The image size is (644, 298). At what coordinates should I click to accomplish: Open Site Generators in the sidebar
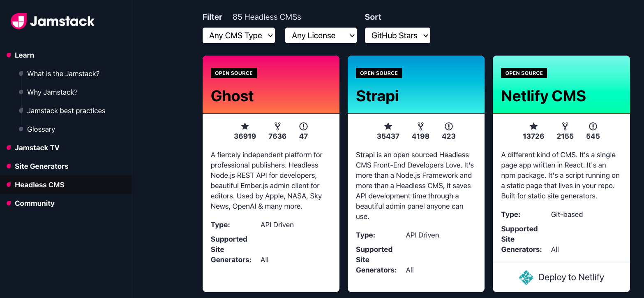42,166
